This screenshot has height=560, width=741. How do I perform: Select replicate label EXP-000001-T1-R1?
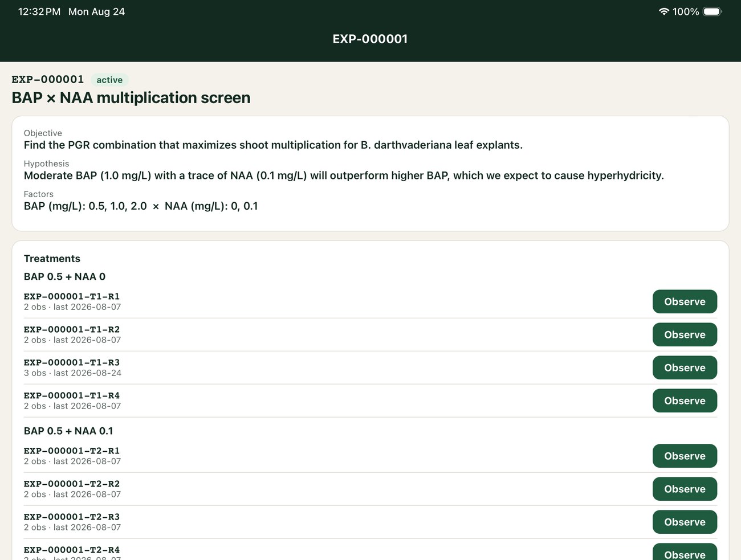point(72,296)
